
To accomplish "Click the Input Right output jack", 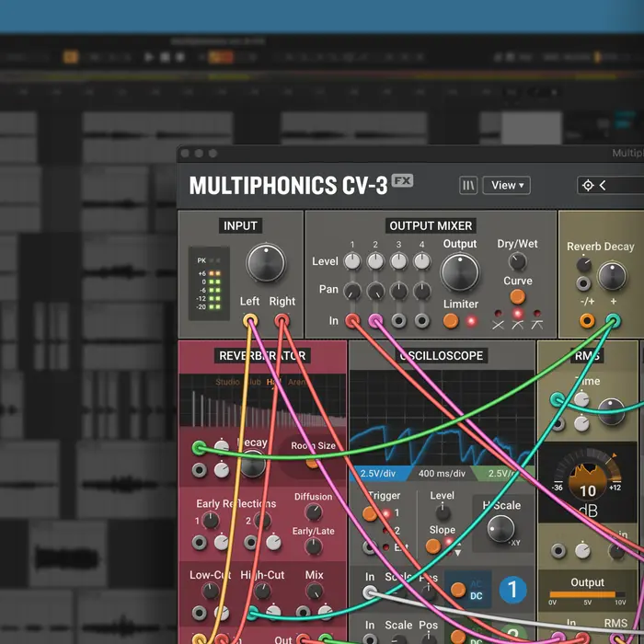I will point(282,321).
